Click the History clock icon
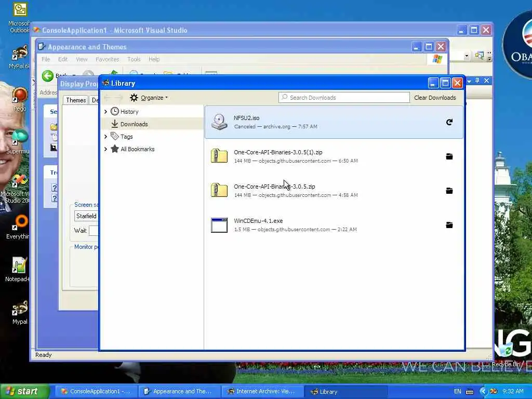Image resolution: width=532 pixels, height=399 pixels. click(x=115, y=111)
